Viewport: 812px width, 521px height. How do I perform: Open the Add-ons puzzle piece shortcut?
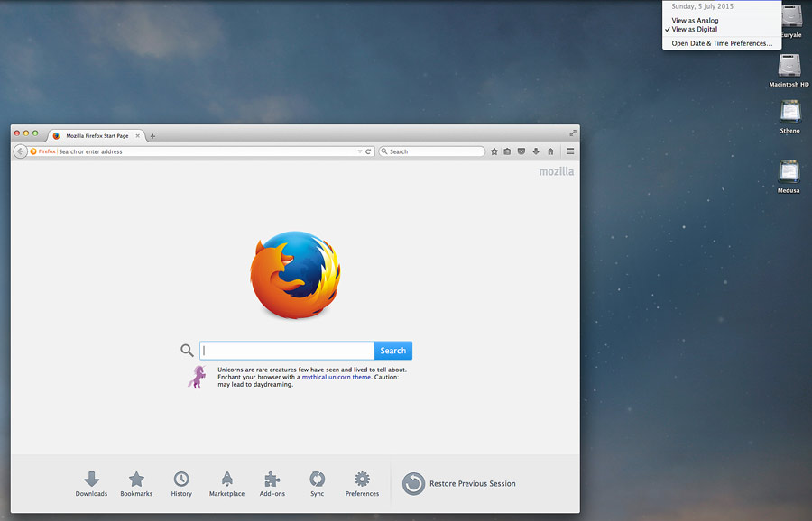tap(272, 484)
